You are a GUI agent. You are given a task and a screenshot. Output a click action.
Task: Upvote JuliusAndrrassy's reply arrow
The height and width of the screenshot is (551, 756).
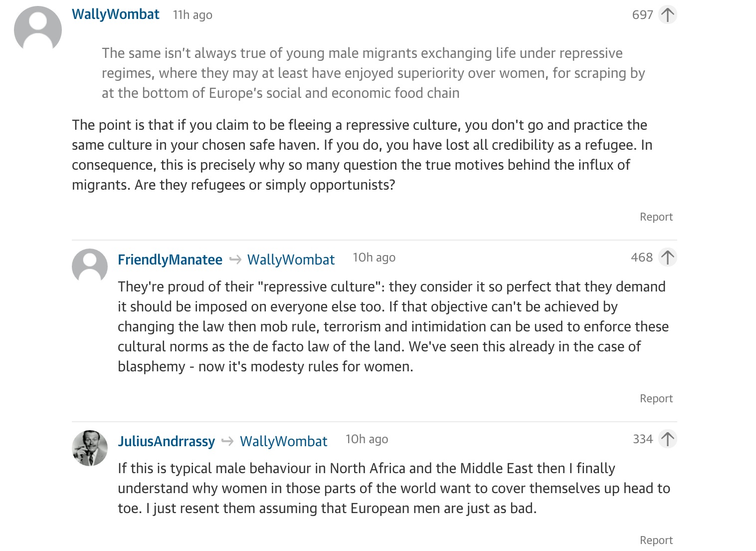667,439
